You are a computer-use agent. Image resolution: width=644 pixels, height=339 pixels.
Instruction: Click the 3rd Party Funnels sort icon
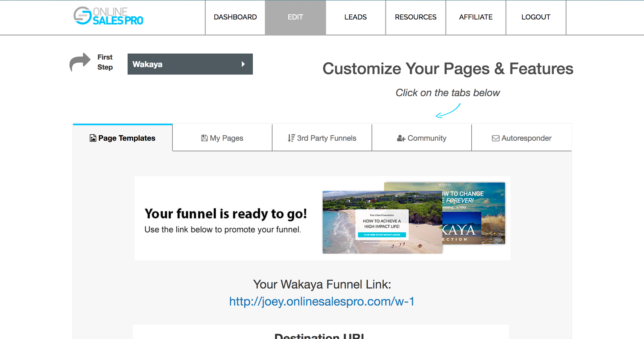pos(291,138)
